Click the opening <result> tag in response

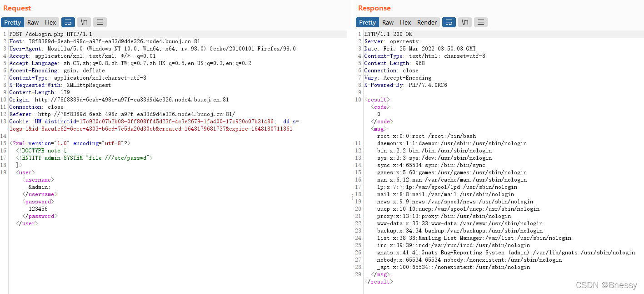point(377,100)
